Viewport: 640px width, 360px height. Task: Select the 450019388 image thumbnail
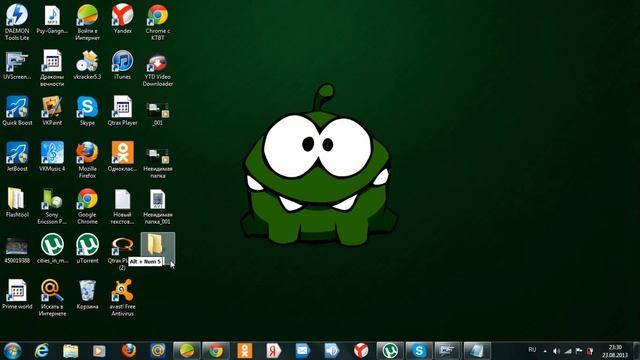[17, 250]
